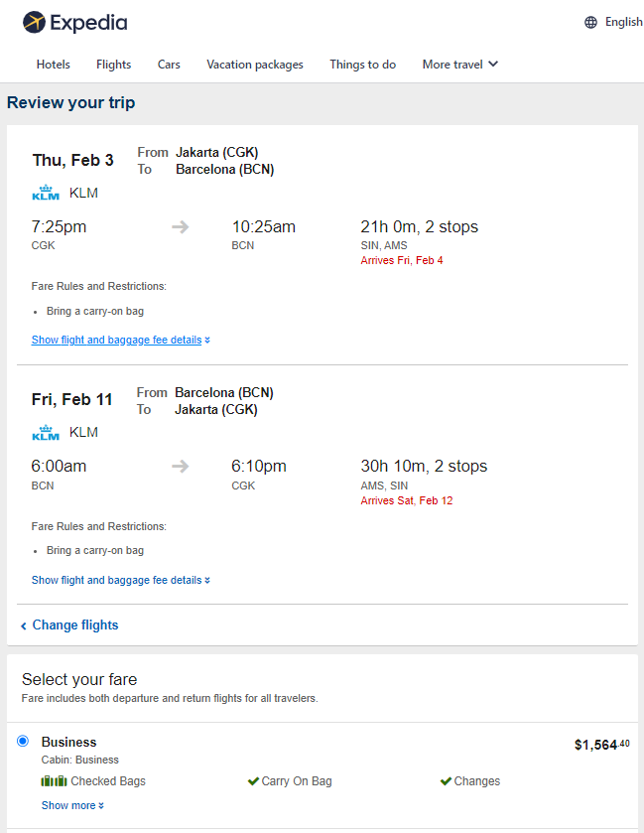Open the Flights menu item

click(113, 65)
